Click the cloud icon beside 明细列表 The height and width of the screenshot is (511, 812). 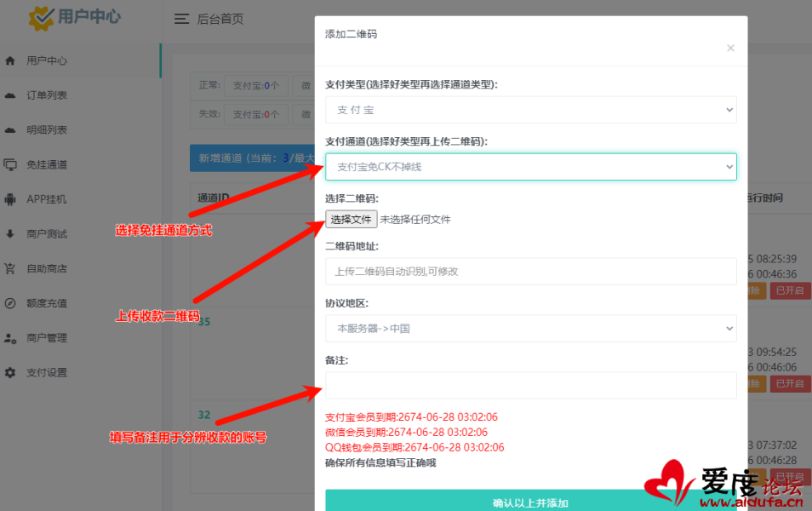point(10,130)
